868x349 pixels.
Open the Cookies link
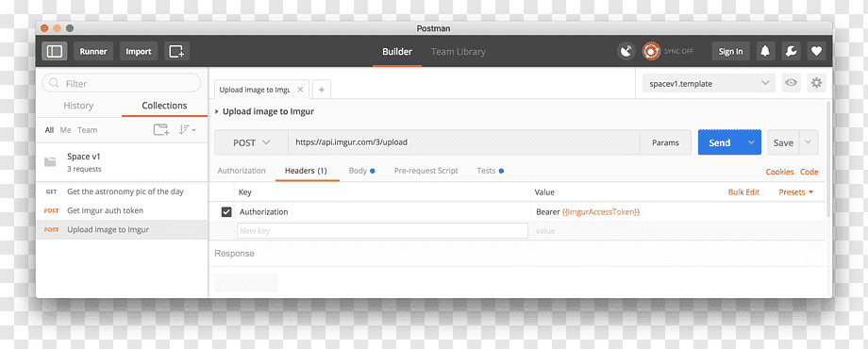779,172
